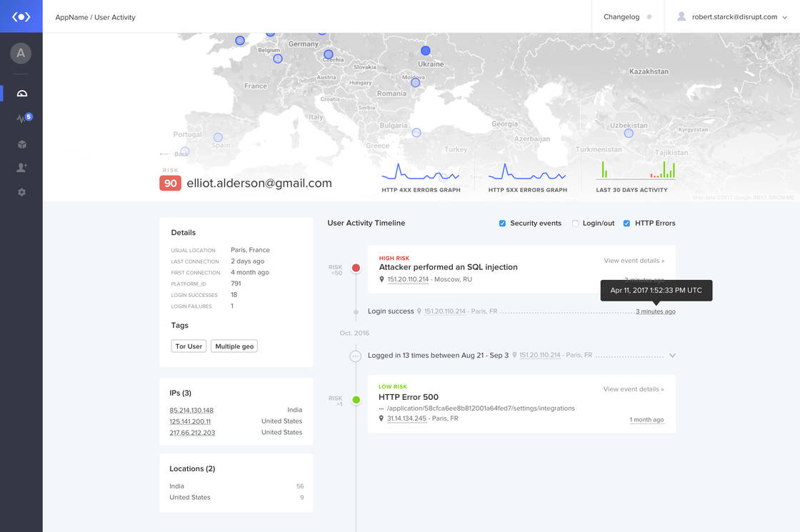Click IP address 85.214.130.148 link
The height and width of the screenshot is (532, 800).
(x=191, y=410)
